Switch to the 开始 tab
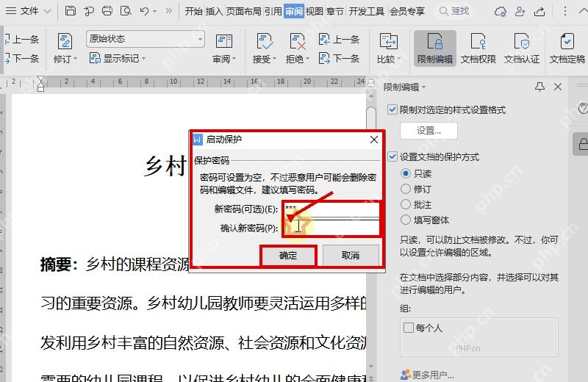The image size is (588, 382). pos(194,11)
